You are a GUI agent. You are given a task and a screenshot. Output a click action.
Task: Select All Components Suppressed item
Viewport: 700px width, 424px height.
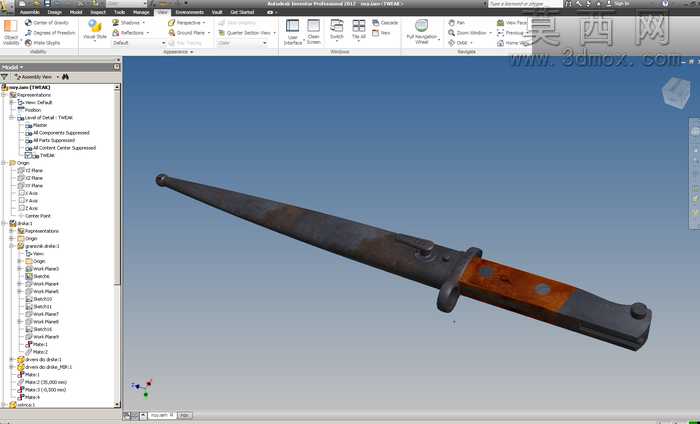tap(61, 133)
